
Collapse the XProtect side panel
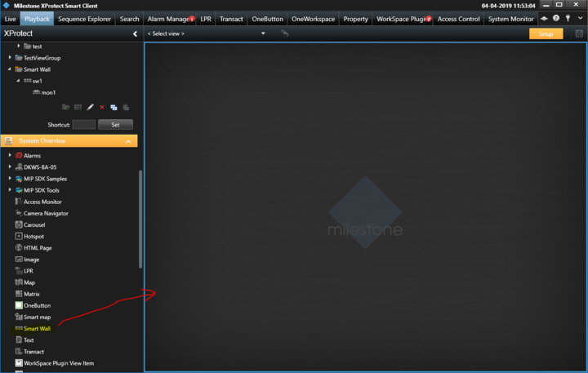135,34
